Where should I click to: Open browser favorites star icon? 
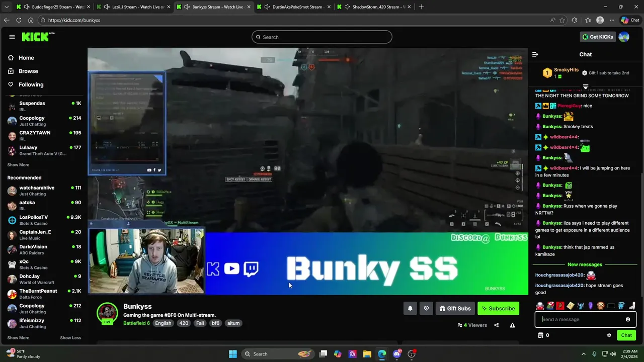click(x=562, y=20)
